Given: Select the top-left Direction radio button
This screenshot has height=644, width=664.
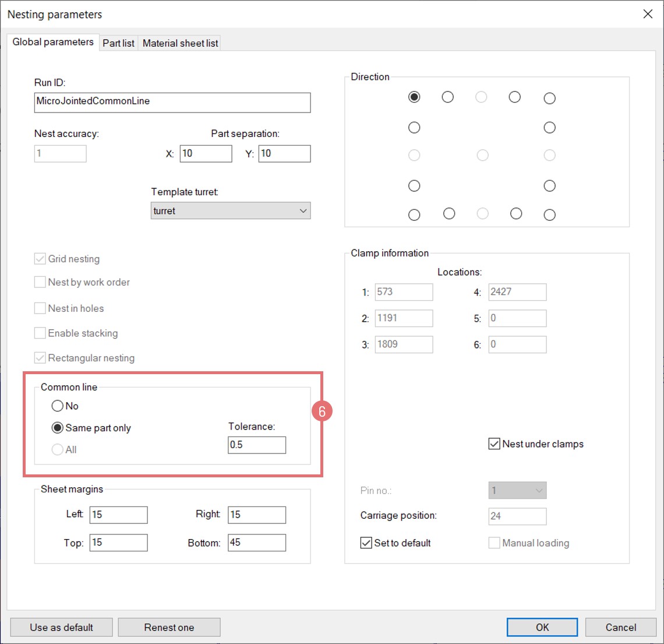Looking at the screenshot, I should [414, 97].
